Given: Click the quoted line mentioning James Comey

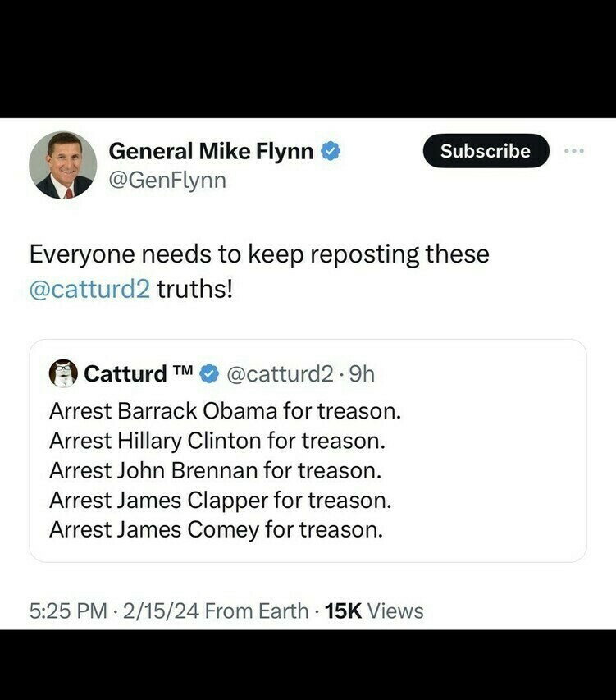Looking at the screenshot, I should click(x=216, y=530).
